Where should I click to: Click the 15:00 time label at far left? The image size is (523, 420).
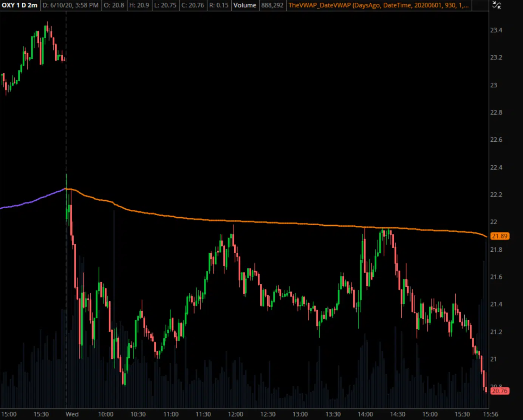(x=9, y=414)
